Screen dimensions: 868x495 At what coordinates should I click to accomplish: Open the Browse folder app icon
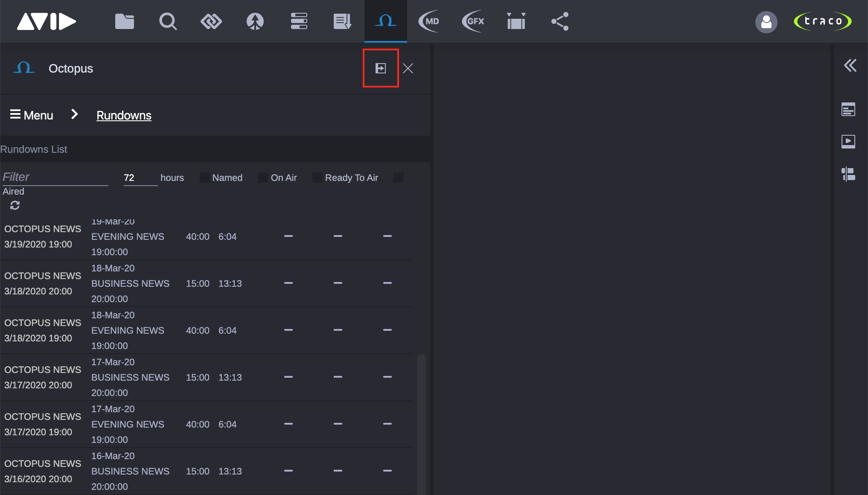125,21
